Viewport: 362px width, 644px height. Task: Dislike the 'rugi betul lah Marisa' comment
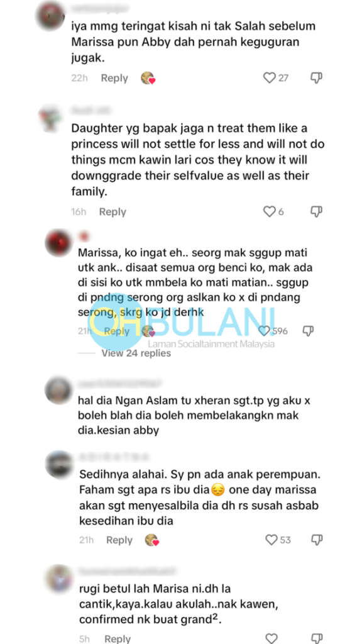point(317,638)
